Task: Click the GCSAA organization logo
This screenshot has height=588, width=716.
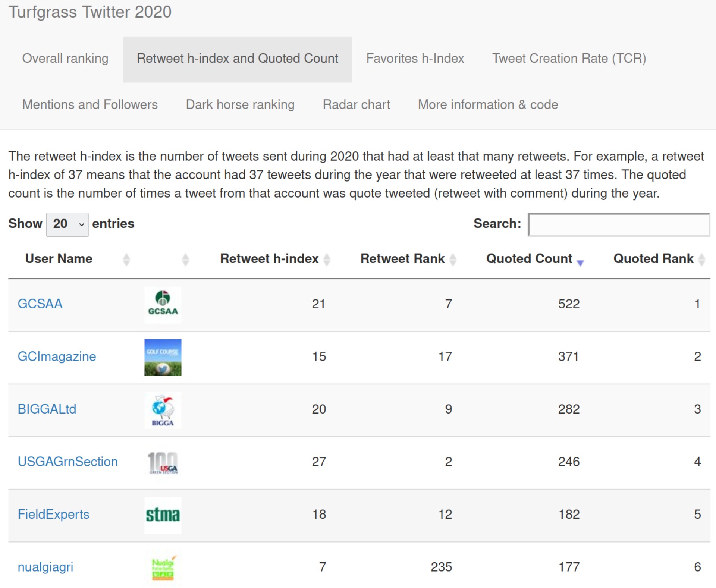Action: tap(163, 304)
